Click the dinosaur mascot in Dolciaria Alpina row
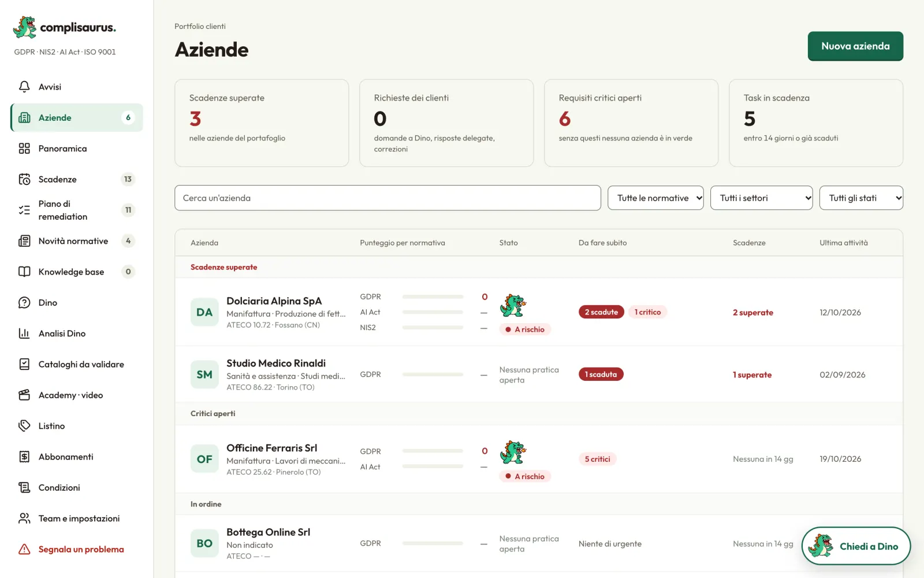Screen dimensions: 924x578 tap(513, 305)
